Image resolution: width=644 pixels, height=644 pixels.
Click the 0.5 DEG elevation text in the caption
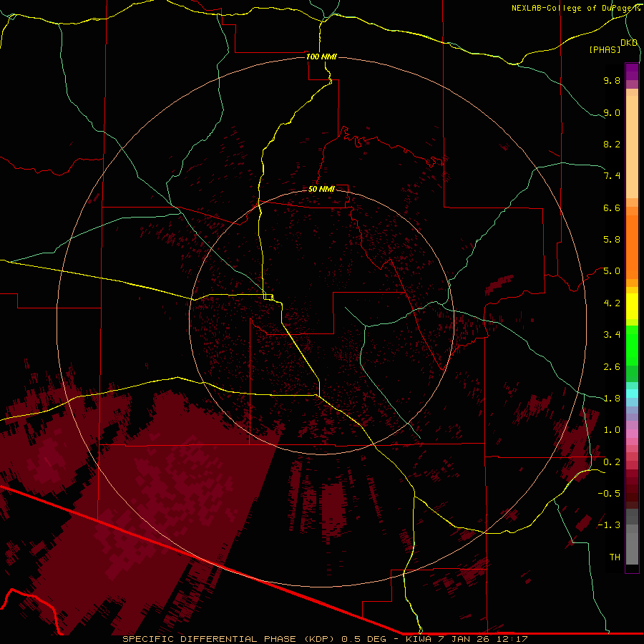tap(364, 639)
